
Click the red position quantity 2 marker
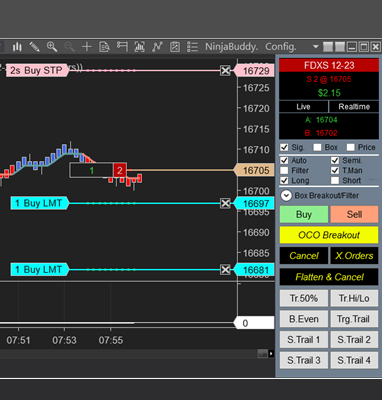pyautogui.click(x=120, y=171)
